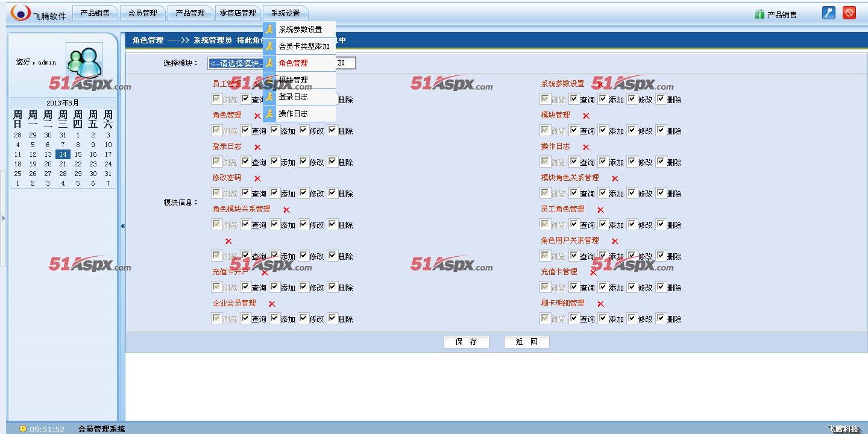Viewport: 868px width, 434px height.
Task: Click the 修改密码 module heading
Action: (x=227, y=178)
